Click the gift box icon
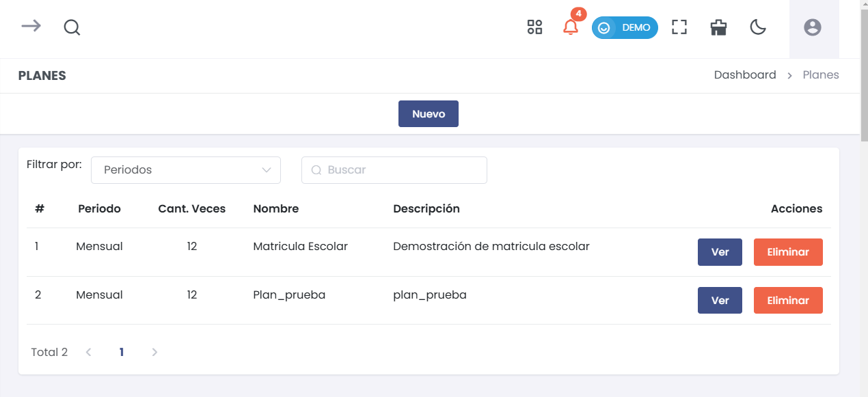Screen dimensions: 868x397 pyautogui.click(x=718, y=27)
